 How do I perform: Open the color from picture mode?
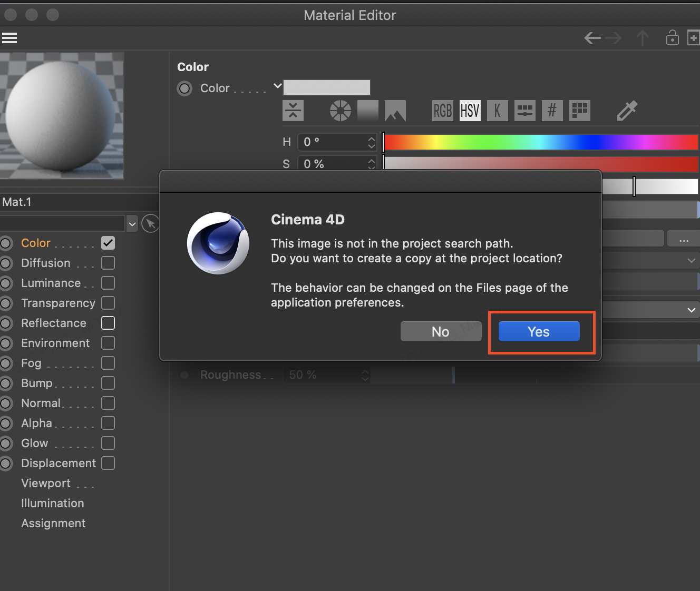[x=395, y=111]
